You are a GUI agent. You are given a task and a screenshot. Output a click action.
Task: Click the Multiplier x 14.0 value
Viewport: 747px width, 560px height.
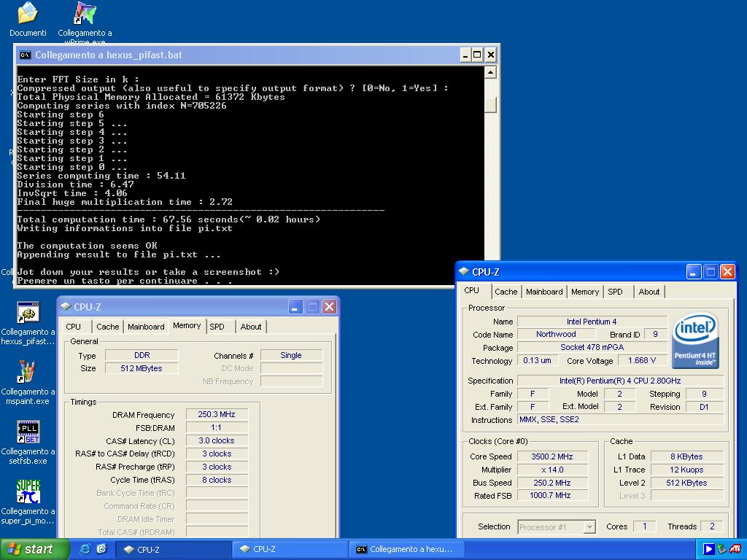[x=552, y=470]
